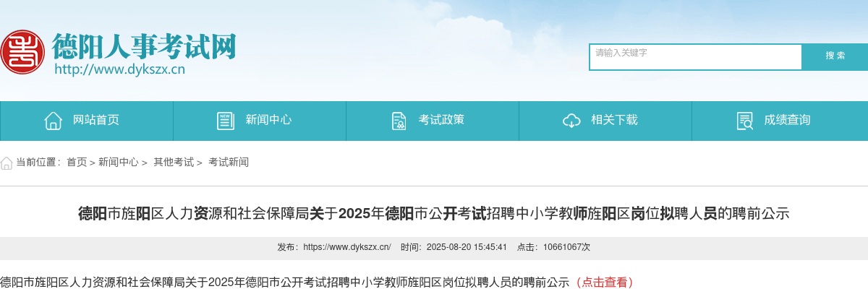
Task: Open the 网站首页 navigation item
Action: coord(87,121)
